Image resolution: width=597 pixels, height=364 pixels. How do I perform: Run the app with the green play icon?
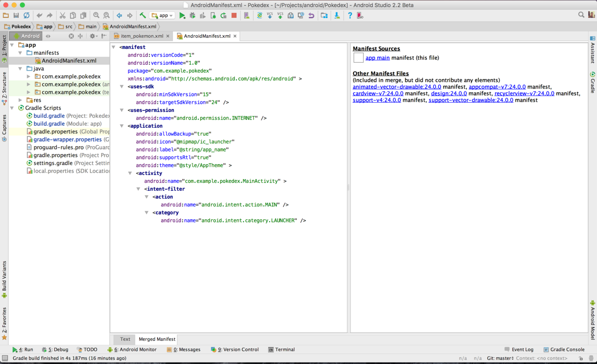[182, 15]
